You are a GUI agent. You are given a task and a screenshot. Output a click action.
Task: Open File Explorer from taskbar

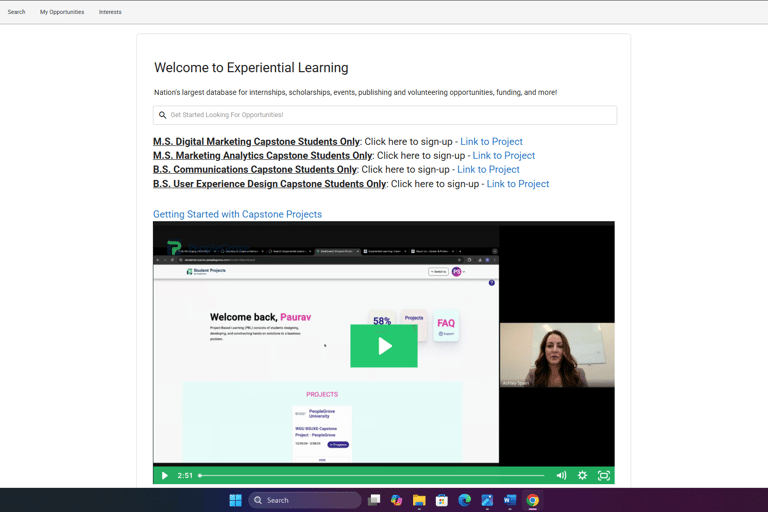(x=419, y=500)
